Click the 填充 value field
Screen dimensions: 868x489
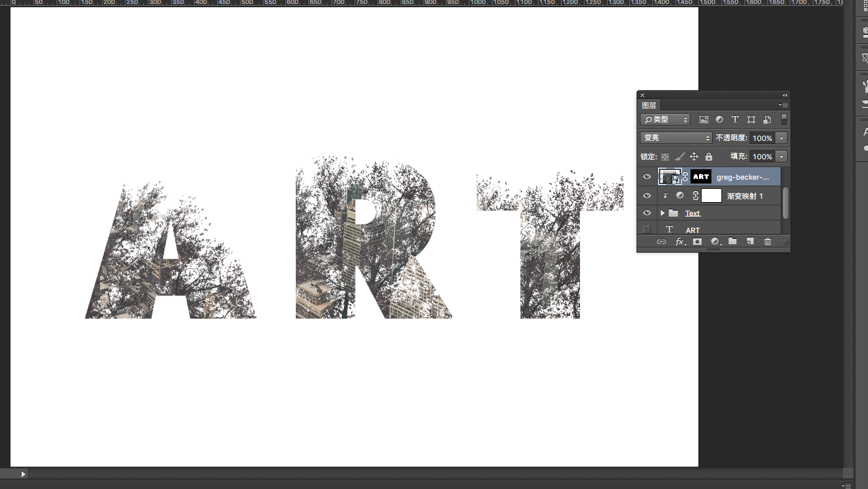click(x=763, y=157)
